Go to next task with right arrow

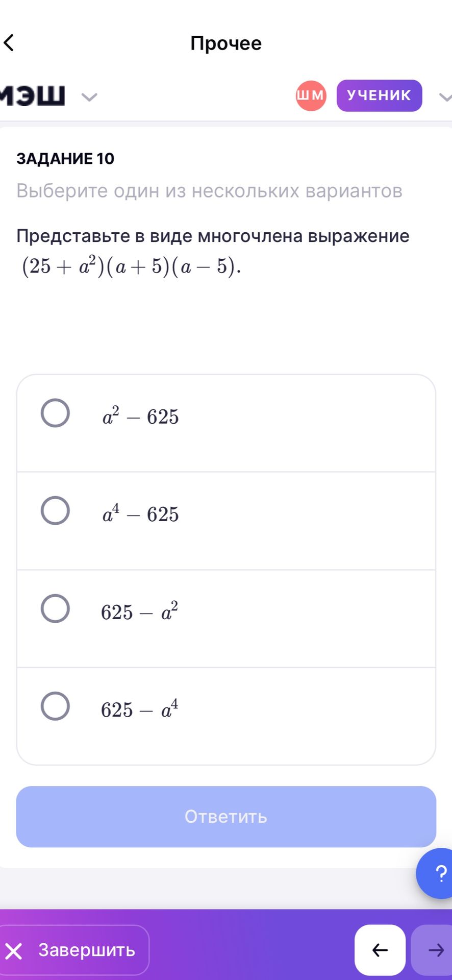point(432,950)
